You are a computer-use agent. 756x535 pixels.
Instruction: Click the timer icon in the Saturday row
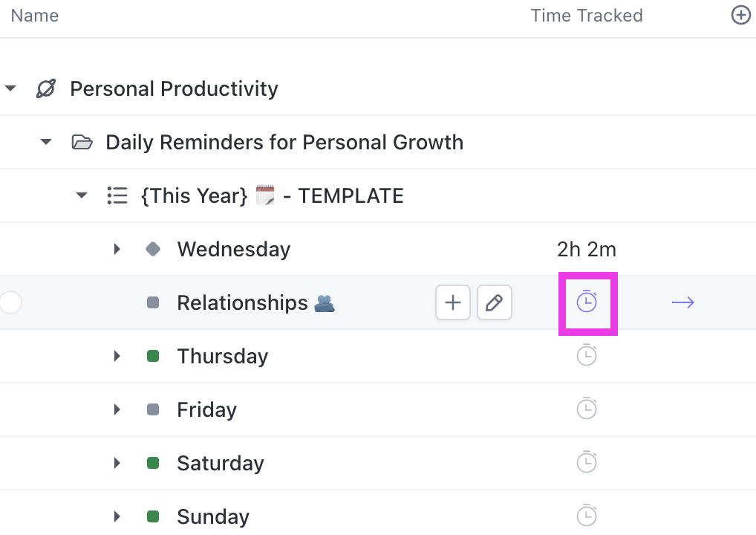tap(587, 463)
